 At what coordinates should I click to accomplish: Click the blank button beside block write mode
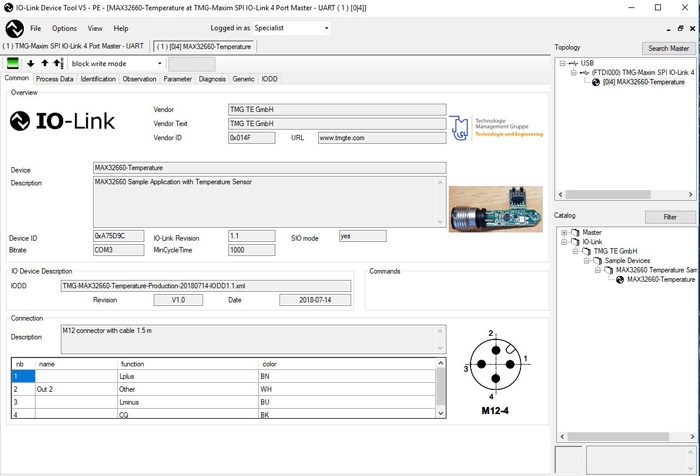[x=192, y=64]
